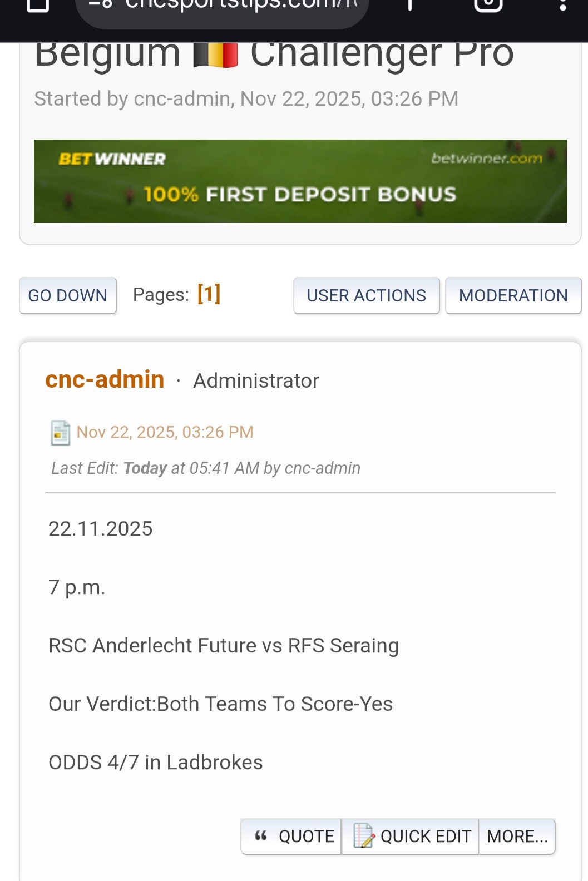Tap the browser home icon

pyautogui.click(x=38, y=4)
